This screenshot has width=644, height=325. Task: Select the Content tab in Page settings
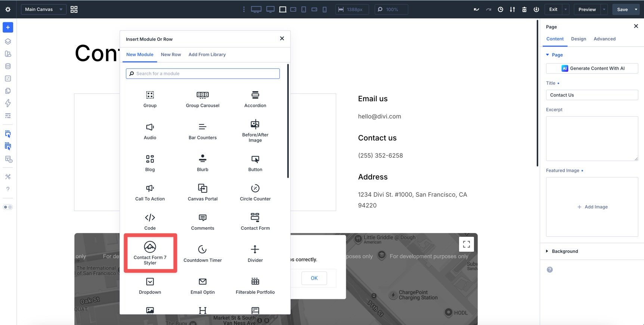click(555, 39)
